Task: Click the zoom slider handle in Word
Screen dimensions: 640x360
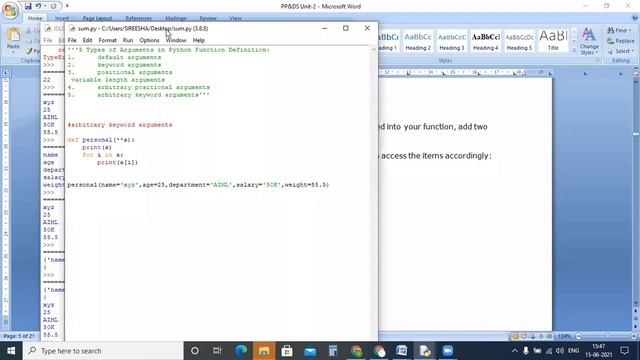Action: [x=607, y=336]
